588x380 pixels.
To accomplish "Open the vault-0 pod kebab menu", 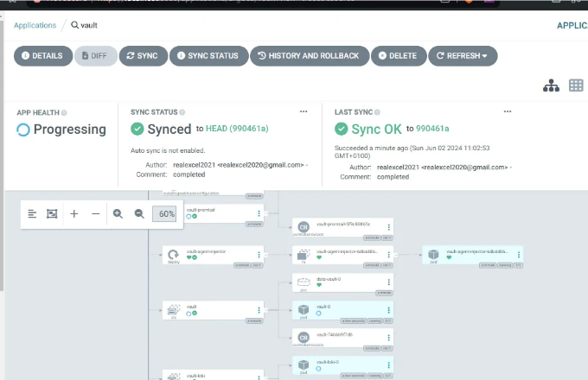I will click(388, 310).
